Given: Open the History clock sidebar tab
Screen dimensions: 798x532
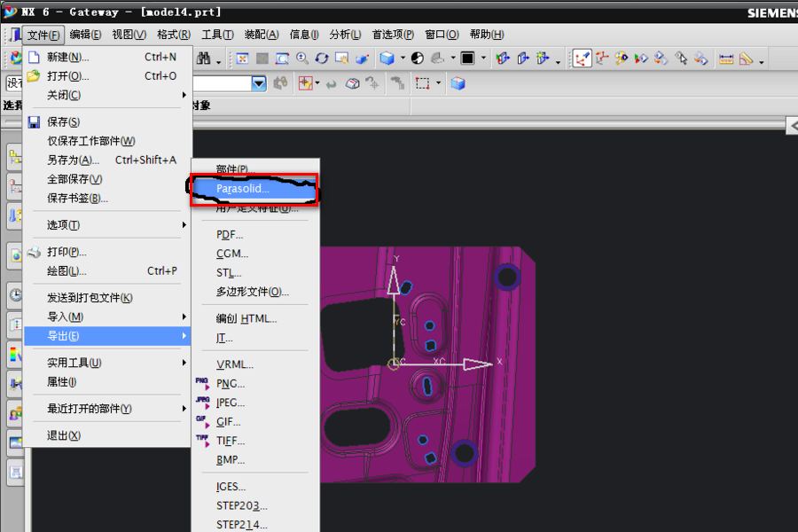Looking at the screenshot, I should coord(15,295).
